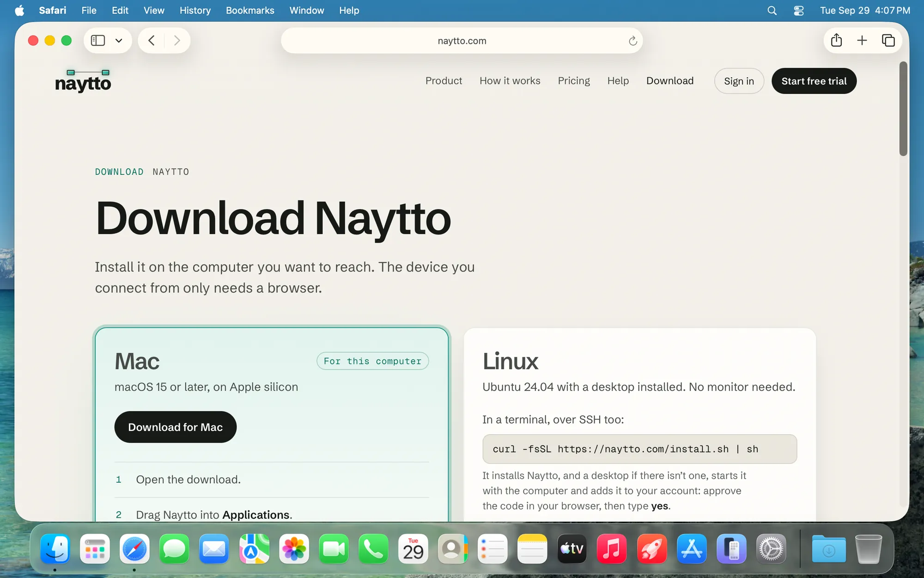The image size is (924, 578).
Task: Go to the How it works page
Action: click(510, 81)
